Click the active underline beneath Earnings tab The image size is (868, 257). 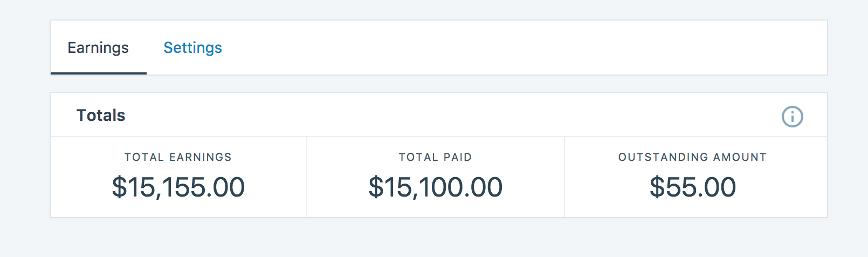98,73
